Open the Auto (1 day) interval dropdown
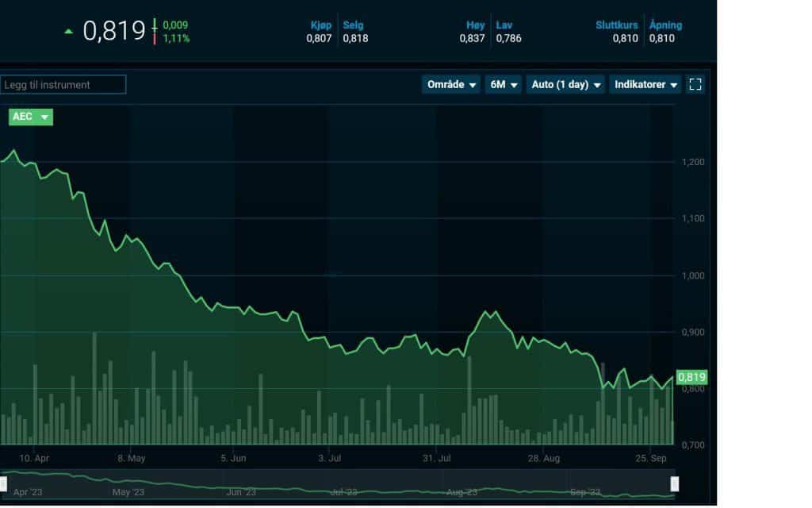 point(565,84)
